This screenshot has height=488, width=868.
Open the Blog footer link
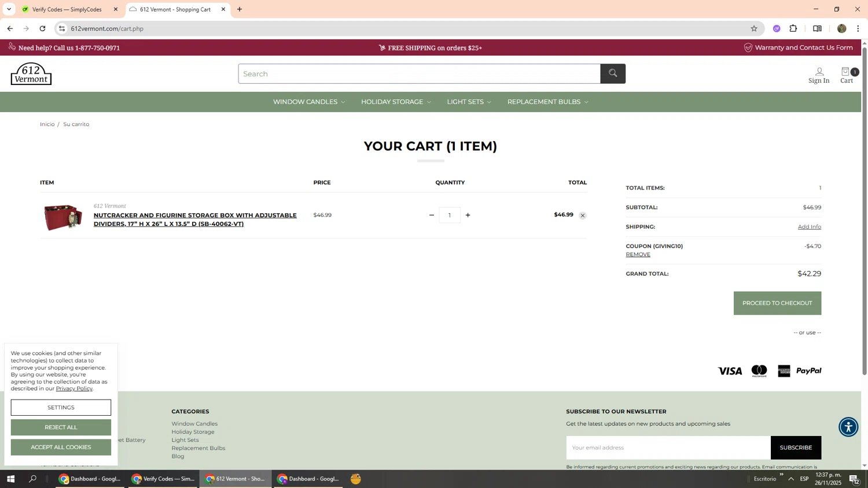coord(178,456)
